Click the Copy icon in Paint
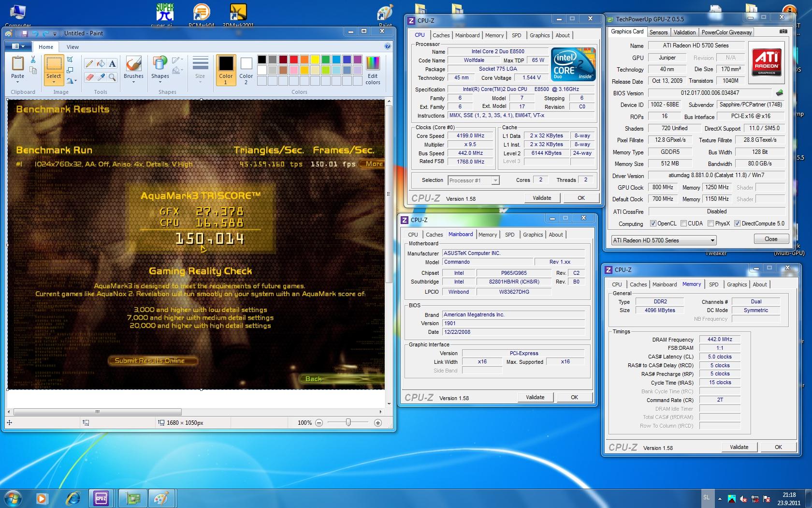Viewport: 812px width, 508px height. (33, 71)
